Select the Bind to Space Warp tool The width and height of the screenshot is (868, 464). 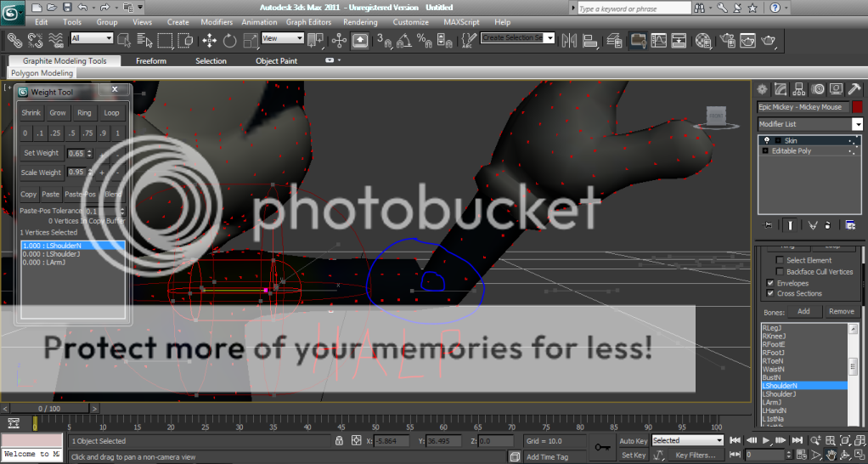(x=56, y=41)
